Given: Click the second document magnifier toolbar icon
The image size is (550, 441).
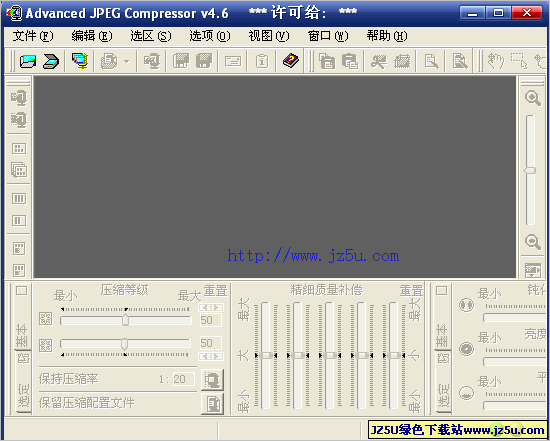Looking at the screenshot, I should click(x=460, y=61).
